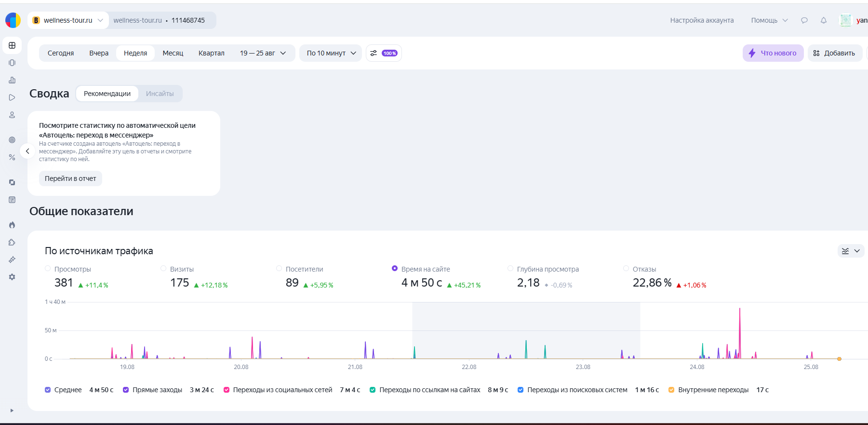Switch to the 'Вчера' period tab
The image size is (868, 425).
coord(99,53)
